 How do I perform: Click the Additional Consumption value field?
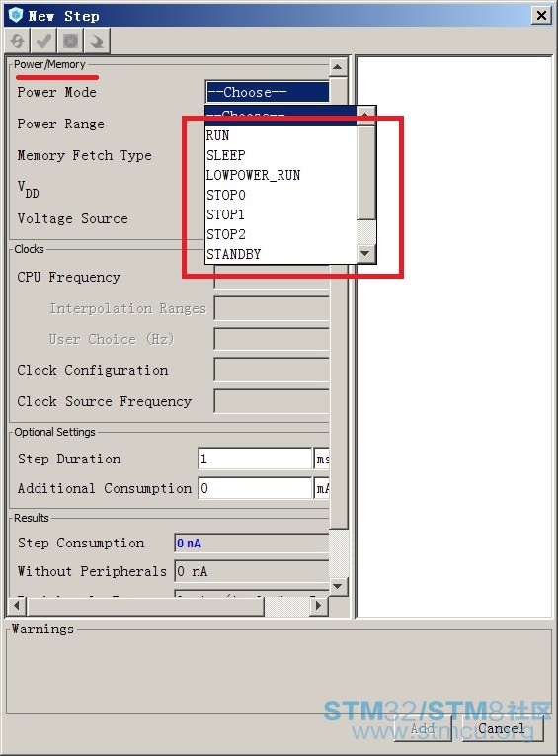(255, 488)
